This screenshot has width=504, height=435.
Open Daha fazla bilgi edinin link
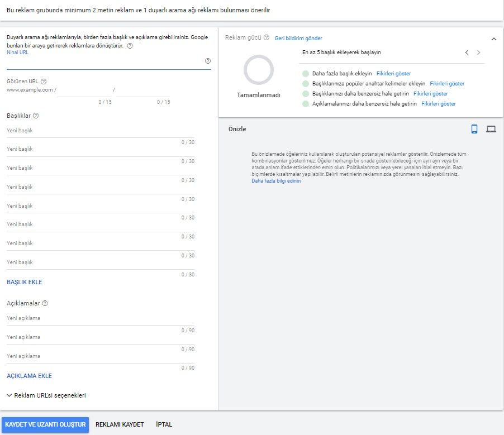point(276,181)
